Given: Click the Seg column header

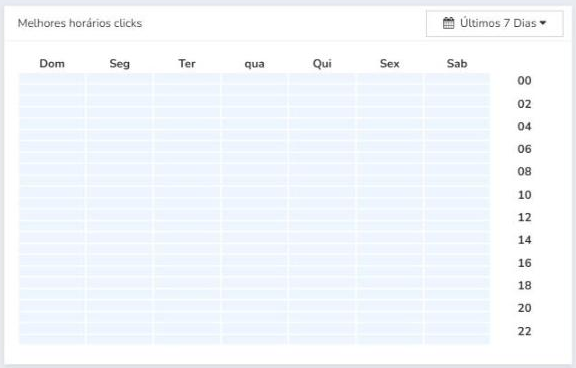Looking at the screenshot, I should point(119,64).
